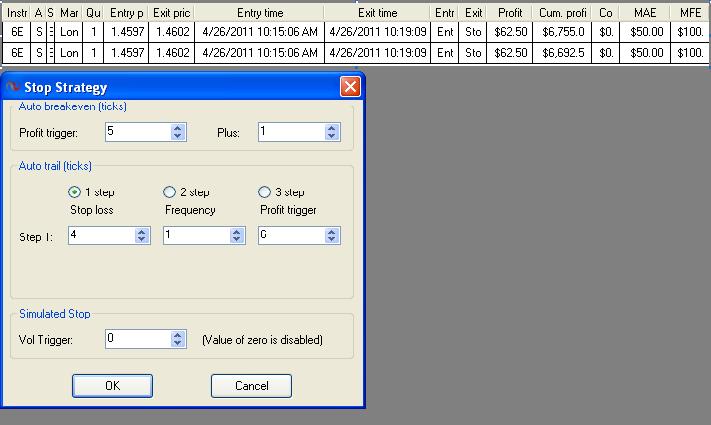Increase Step 1 Frequency value
711x425 pixels.
pyautogui.click(x=236, y=232)
